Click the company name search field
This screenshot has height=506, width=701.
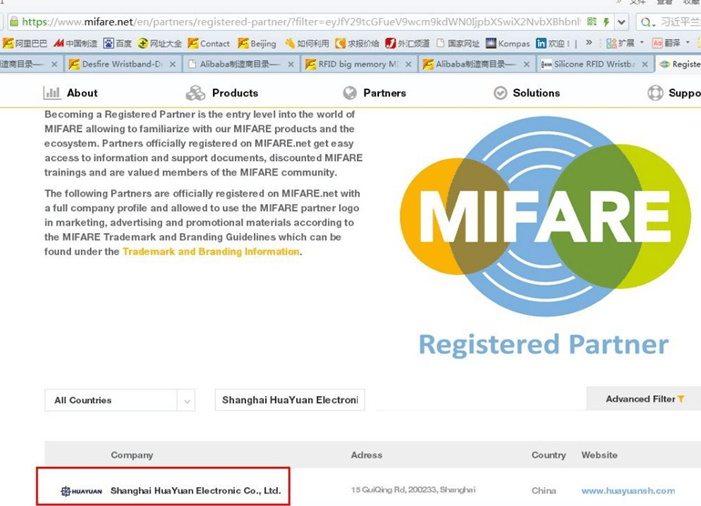click(290, 400)
